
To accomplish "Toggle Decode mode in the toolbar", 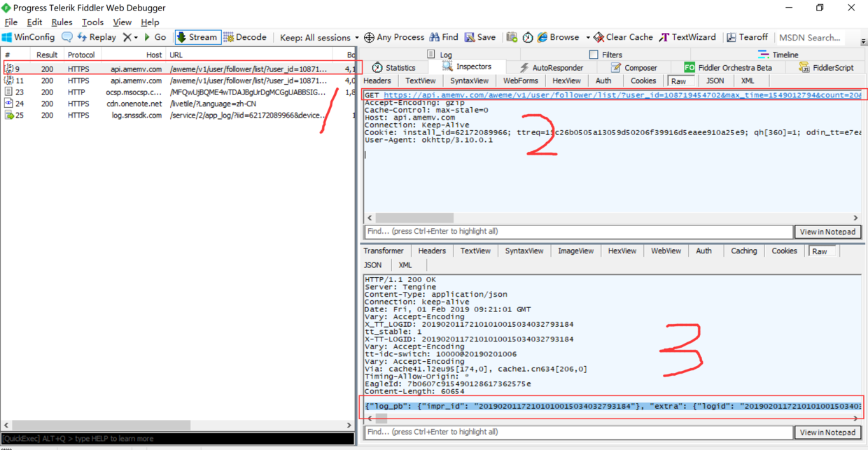I will 245,37.
